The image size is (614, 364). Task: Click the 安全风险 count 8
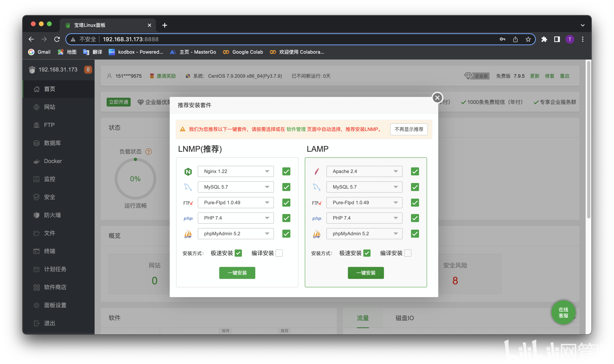[455, 281]
